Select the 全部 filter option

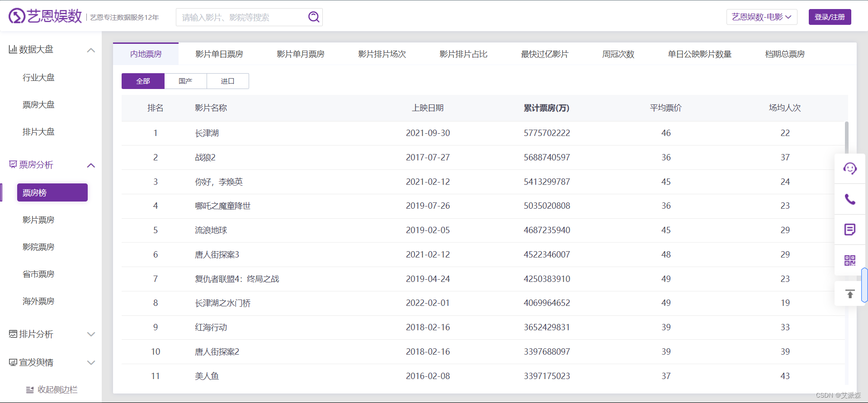click(143, 81)
